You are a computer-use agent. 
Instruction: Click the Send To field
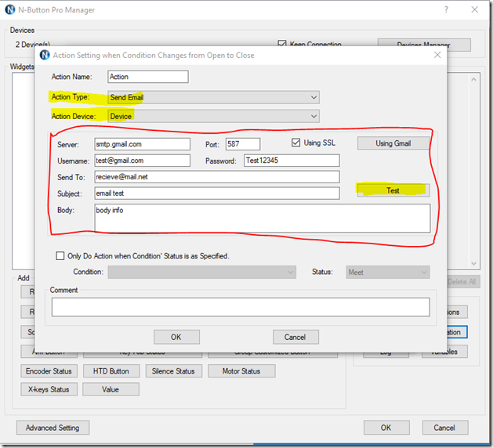(x=217, y=177)
